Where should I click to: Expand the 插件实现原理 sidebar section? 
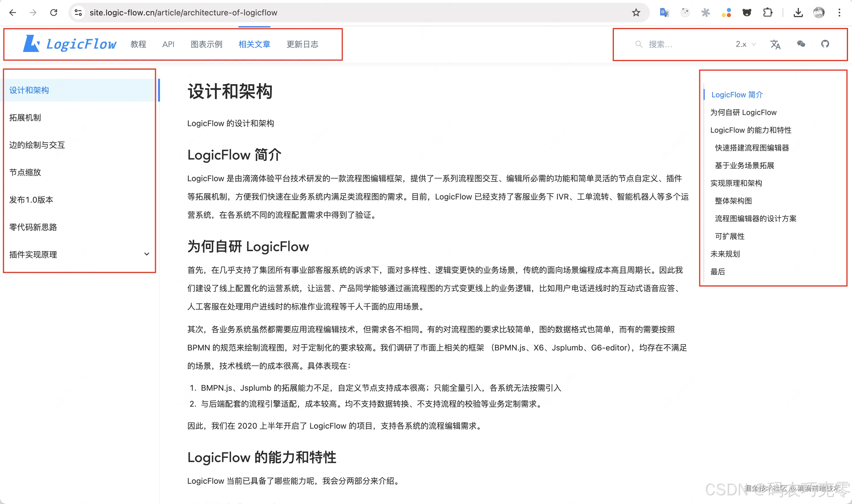point(147,254)
